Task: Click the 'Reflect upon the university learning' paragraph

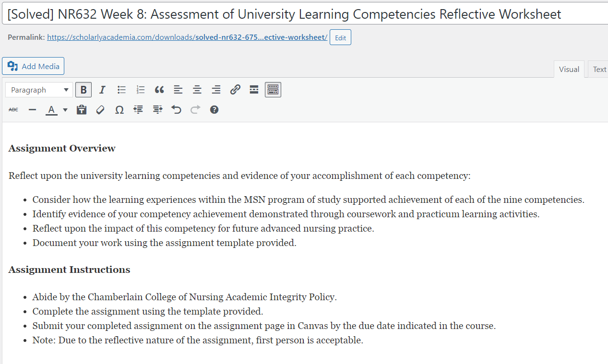Action: [239, 176]
